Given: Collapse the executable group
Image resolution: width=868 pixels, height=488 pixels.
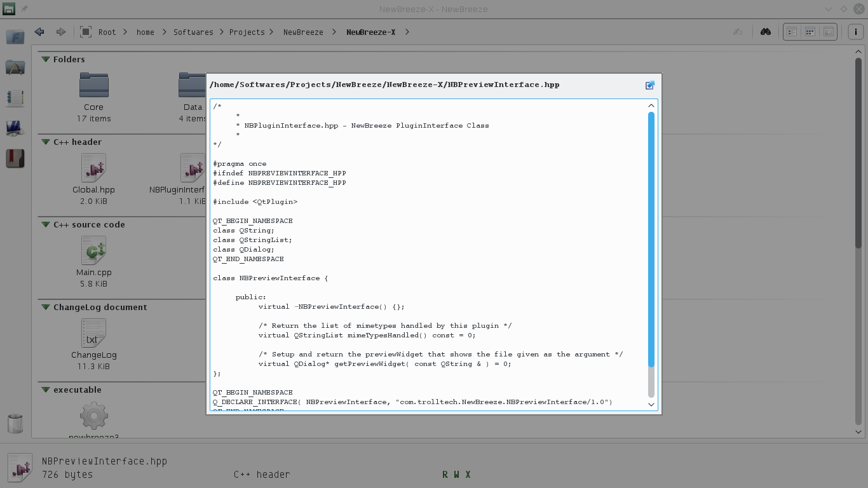Looking at the screenshot, I should pos(46,390).
